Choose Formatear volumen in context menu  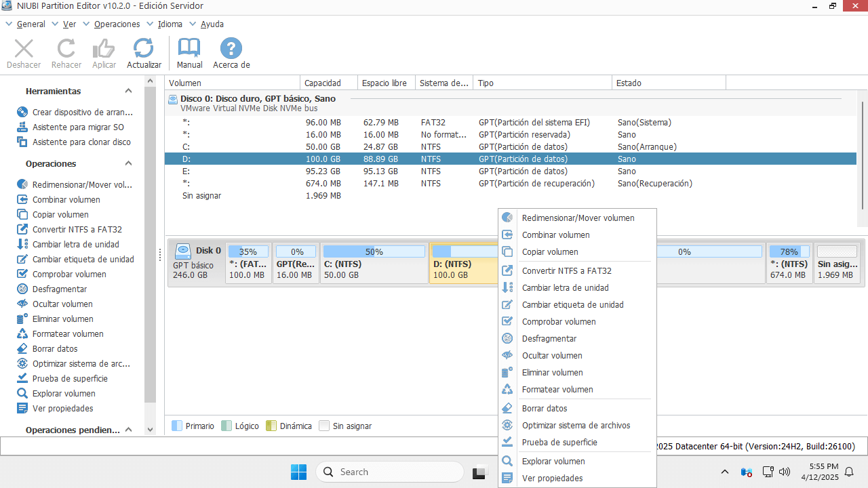pos(557,390)
